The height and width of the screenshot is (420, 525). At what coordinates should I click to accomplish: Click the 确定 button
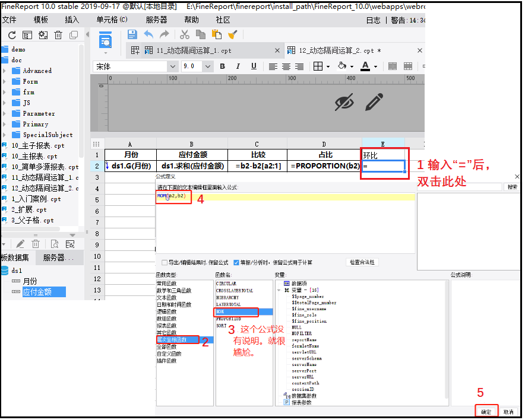pos(486,412)
